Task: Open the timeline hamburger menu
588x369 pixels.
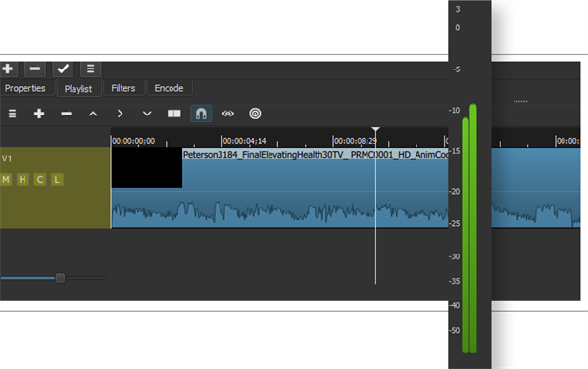Action: pos(12,114)
